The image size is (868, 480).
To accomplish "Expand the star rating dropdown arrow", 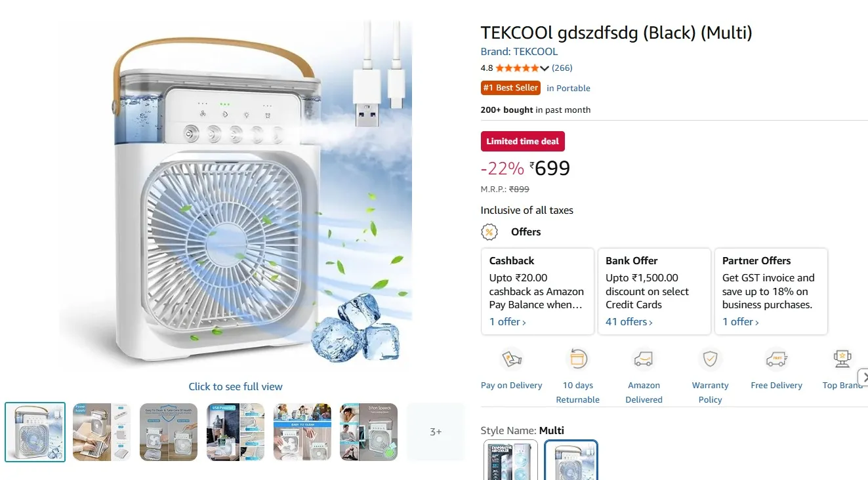I will (545, 68).
